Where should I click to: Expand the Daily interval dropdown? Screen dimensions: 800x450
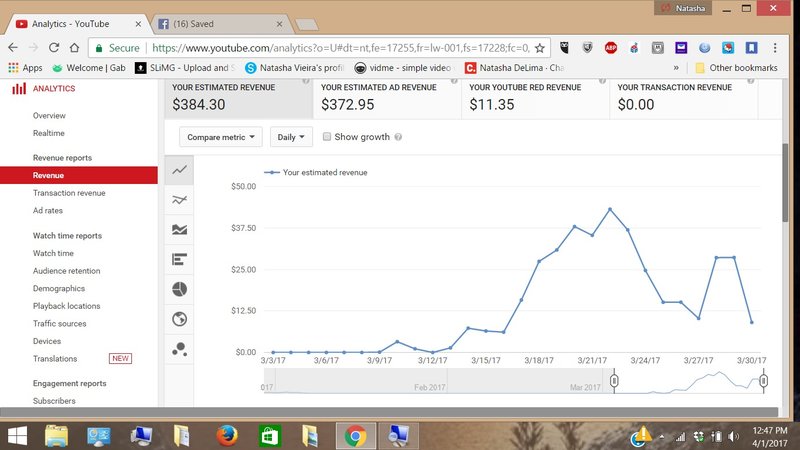point(291,137)
